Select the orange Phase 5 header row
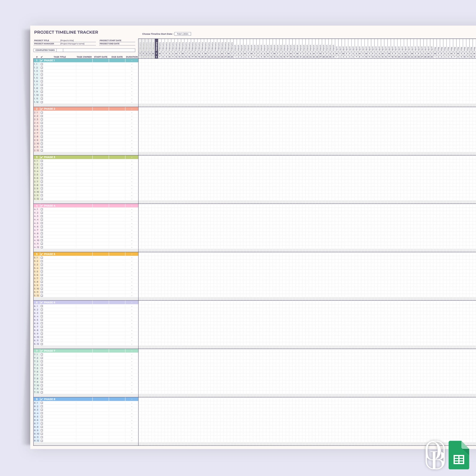The image size is (476, 476). pyautogui.click(x=86, y=254)
